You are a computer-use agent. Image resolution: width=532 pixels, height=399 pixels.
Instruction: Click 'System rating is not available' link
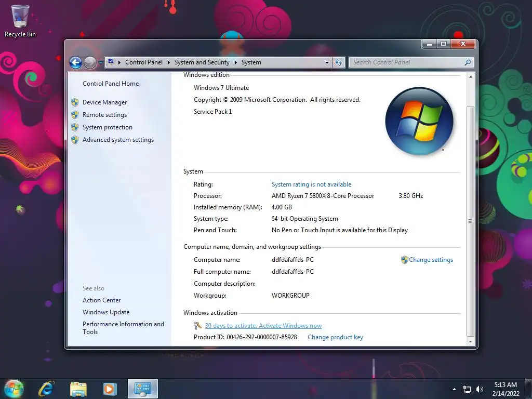pyautogui.click(x=311, y=184)
